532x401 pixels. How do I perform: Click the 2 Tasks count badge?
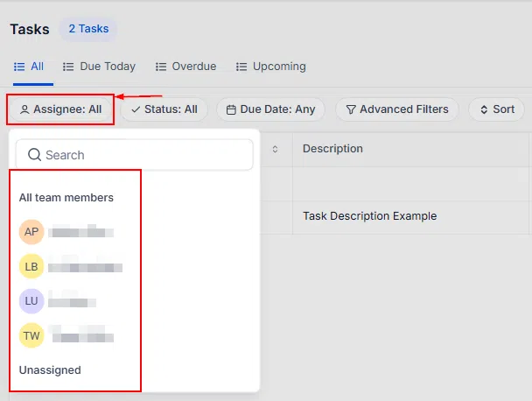point(88,29)
